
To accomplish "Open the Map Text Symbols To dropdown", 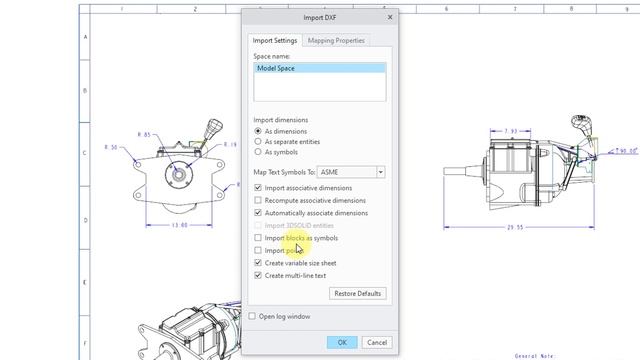I will point(380,172).
